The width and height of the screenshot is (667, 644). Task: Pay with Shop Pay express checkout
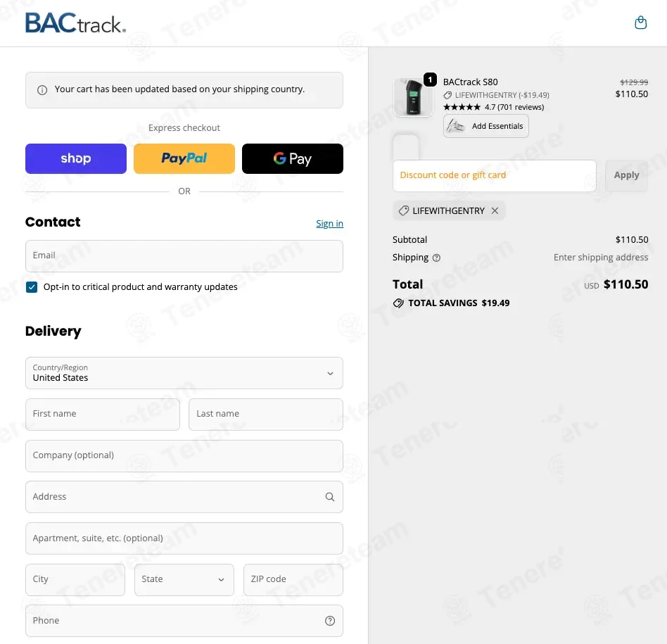pos(76,158)
